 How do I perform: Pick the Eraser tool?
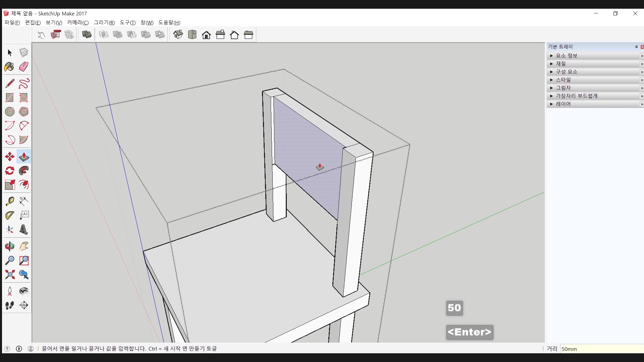point(24,67)
